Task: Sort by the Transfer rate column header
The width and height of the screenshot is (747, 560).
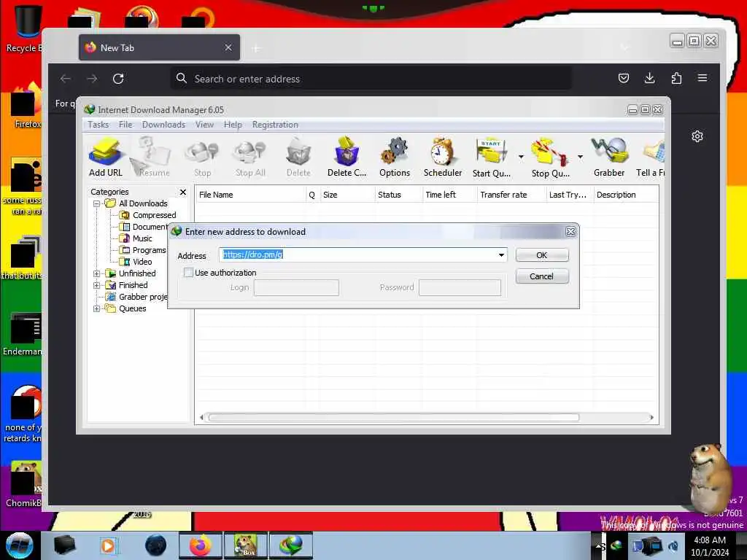Action: (x=511, y=195)
